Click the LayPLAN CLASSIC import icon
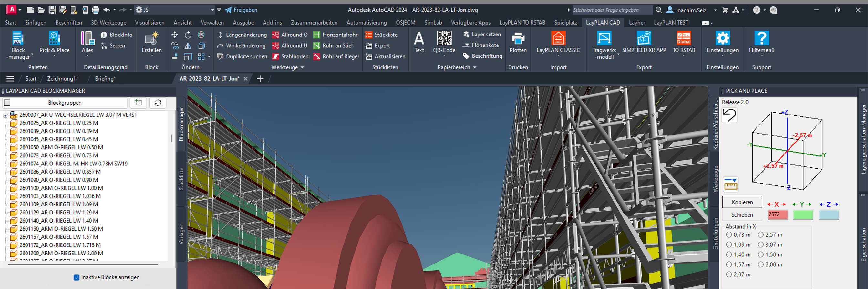This screenshot has width=868, height=289. (558, 38)
